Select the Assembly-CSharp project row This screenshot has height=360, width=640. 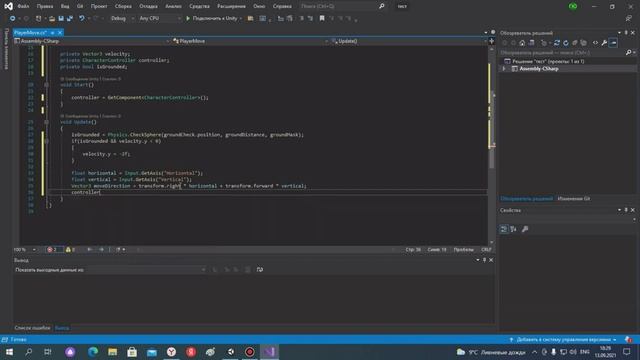pyautogui.click(x=568, y=69)
